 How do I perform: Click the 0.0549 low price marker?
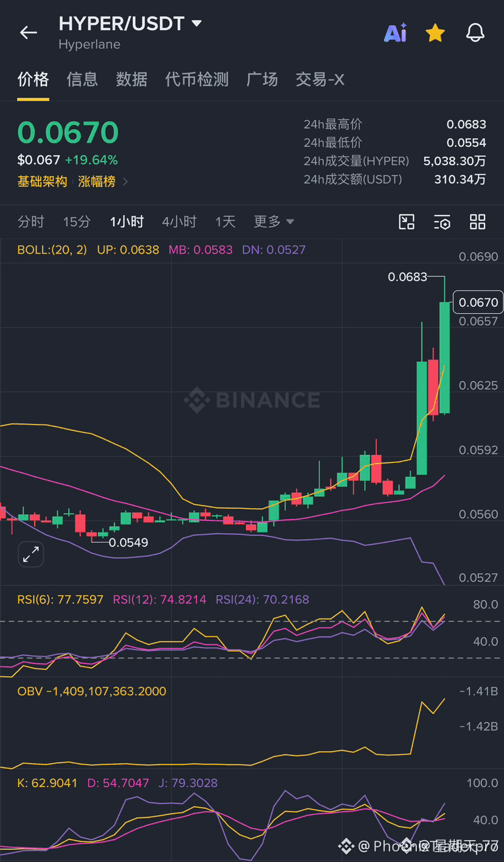click(128, 542)
